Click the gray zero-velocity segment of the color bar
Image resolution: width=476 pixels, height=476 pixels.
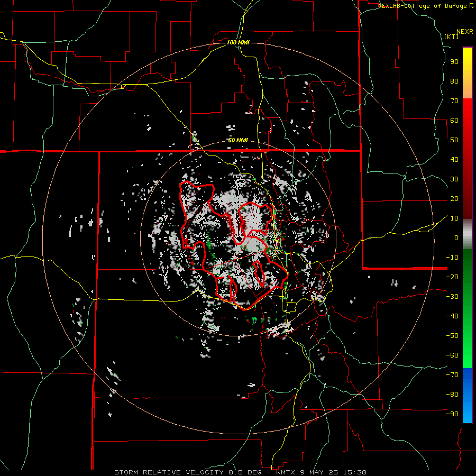(467, 234)
